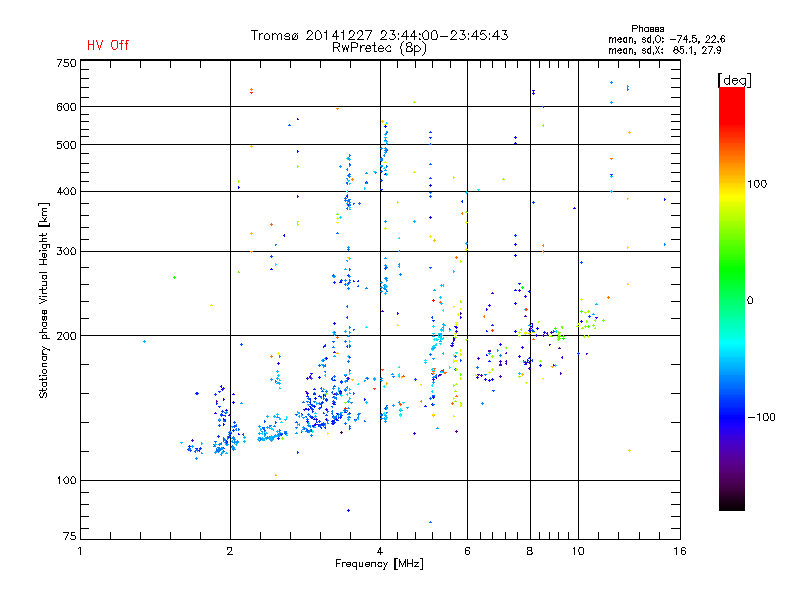The image size is (800, 600).
Task: Click the x-axis label '1'
Action: (x=80, y=551)
